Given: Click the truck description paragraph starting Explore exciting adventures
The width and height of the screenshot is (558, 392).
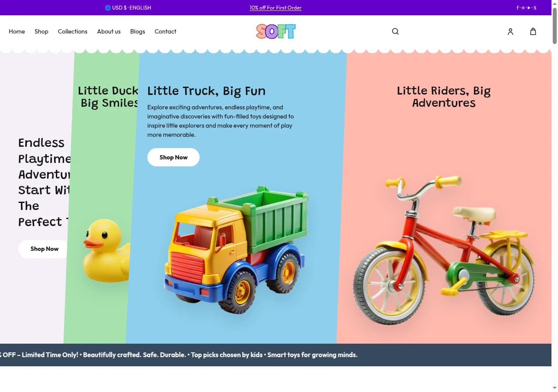Looking at the screenshot, I should 221,121.
